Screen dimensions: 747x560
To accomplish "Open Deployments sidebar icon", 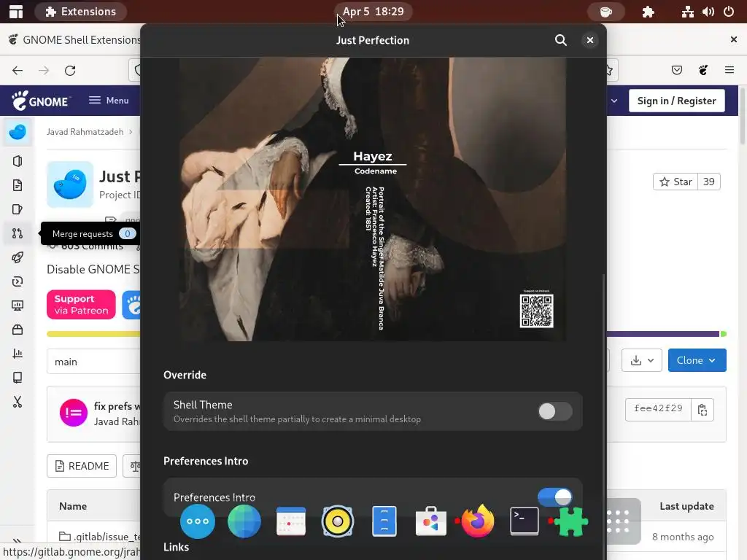I will pyautogui.click(x=18, y=281).
